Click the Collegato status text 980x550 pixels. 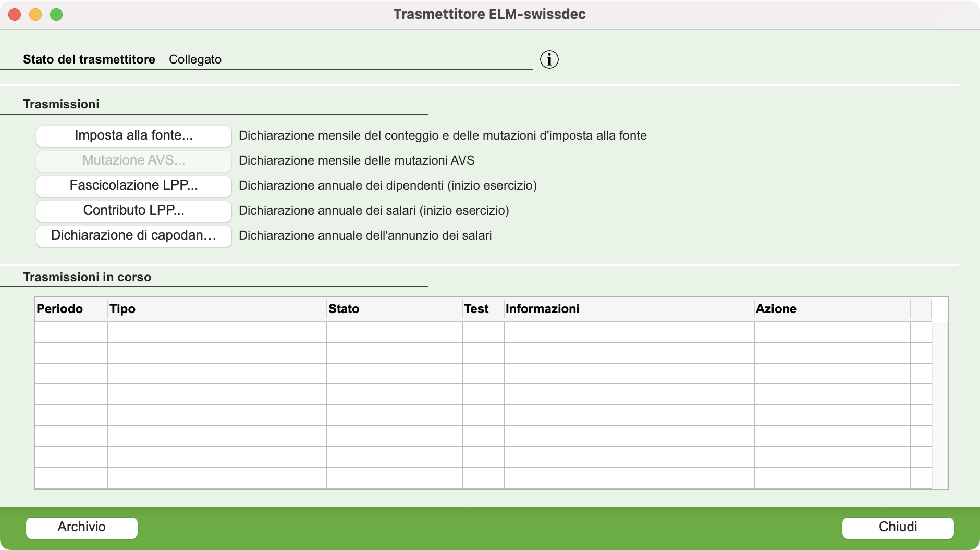(195, 59)
